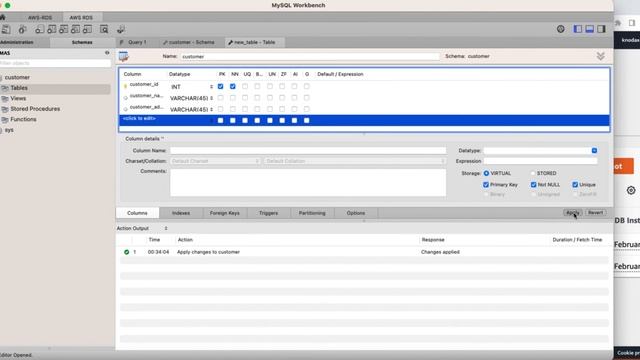The width and height of the screenshot is (640, 360).
Task: Select the Views tree item
Action: 18,98
